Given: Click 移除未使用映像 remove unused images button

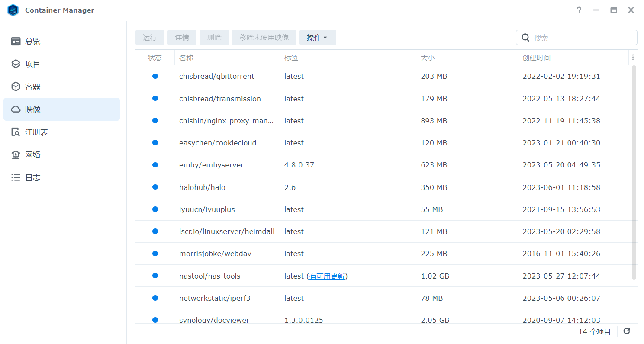Looking at the screenshot, I should (x=264, y=38).
